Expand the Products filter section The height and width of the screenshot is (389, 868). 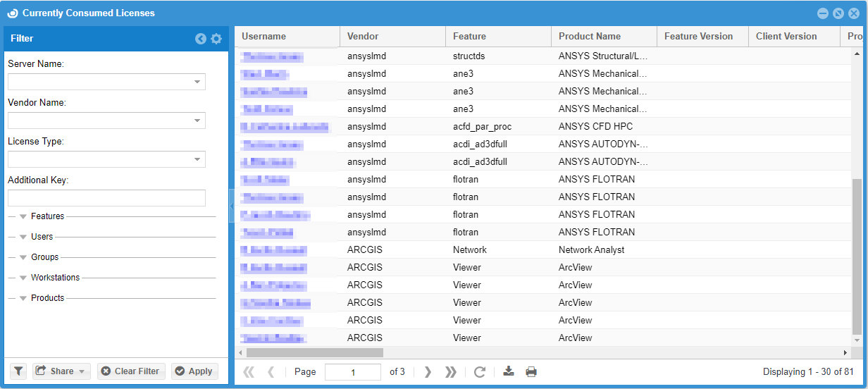[23, 299]
